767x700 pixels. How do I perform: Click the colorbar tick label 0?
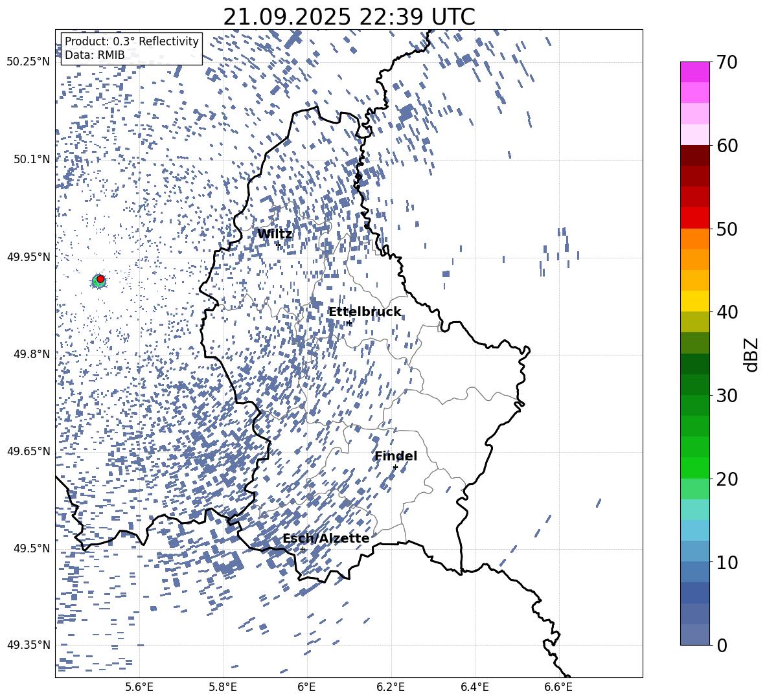[x=722, y=645]
